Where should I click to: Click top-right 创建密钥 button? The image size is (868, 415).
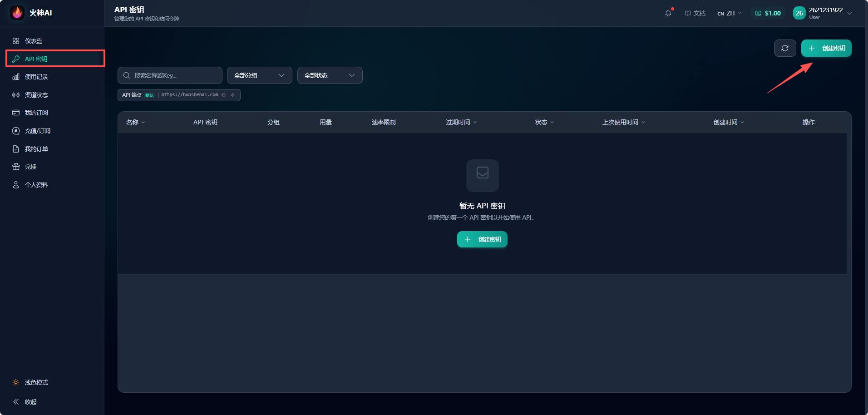point(826,48)
